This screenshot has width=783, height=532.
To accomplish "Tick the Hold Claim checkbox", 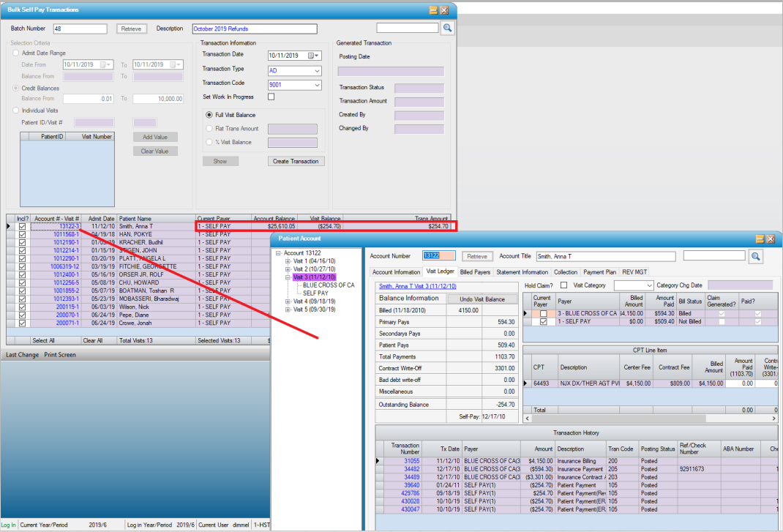I will tap(563, 285).
